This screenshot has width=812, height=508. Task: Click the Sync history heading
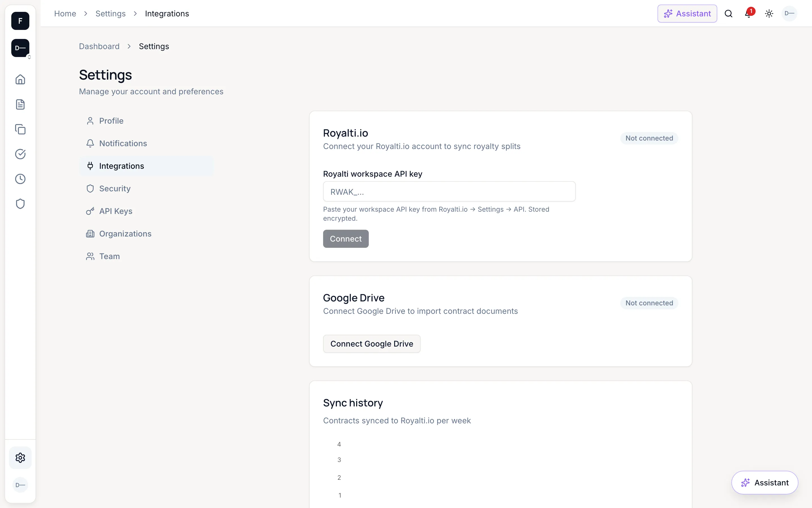[353, 403]
